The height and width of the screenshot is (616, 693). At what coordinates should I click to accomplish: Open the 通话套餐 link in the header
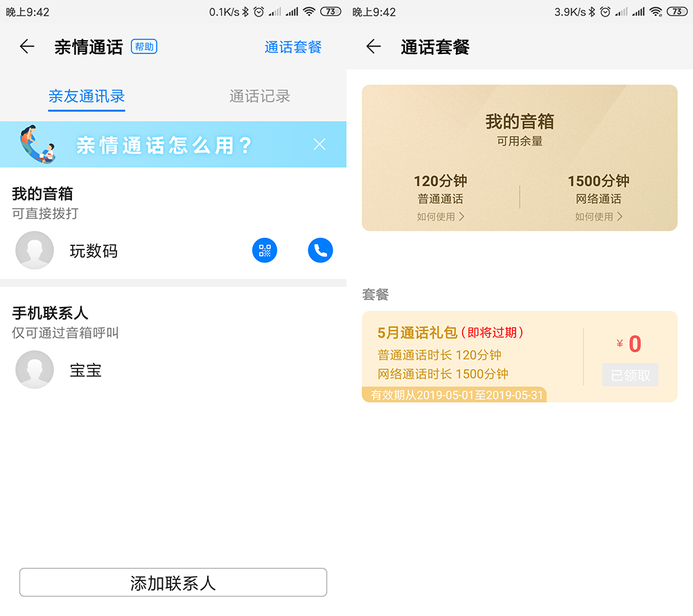[293, 47]
